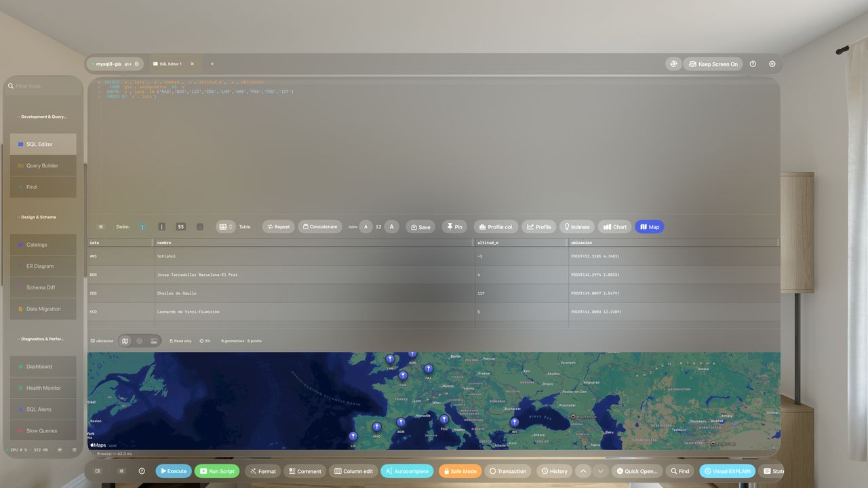Toggle Keep Screen On
868x488 pixels.
713,64
